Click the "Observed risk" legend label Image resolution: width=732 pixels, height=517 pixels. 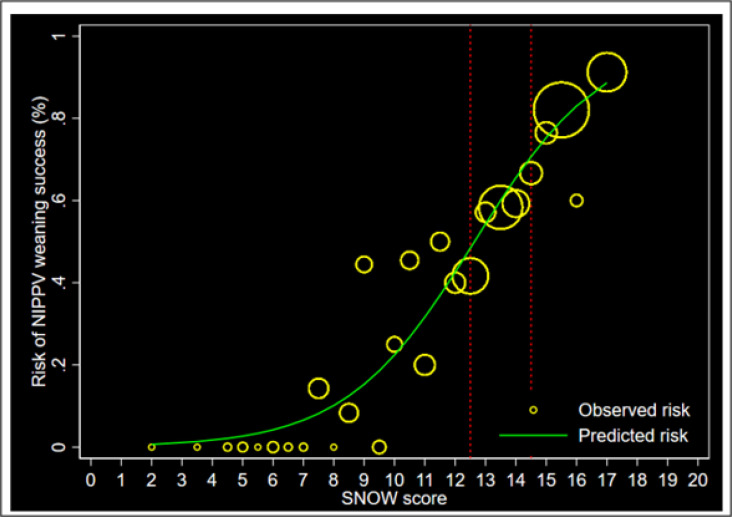[x=633, y=410]
